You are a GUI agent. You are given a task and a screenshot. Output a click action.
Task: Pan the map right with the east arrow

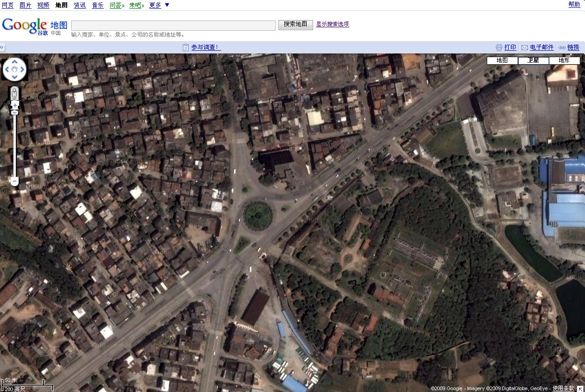(22, 69)
